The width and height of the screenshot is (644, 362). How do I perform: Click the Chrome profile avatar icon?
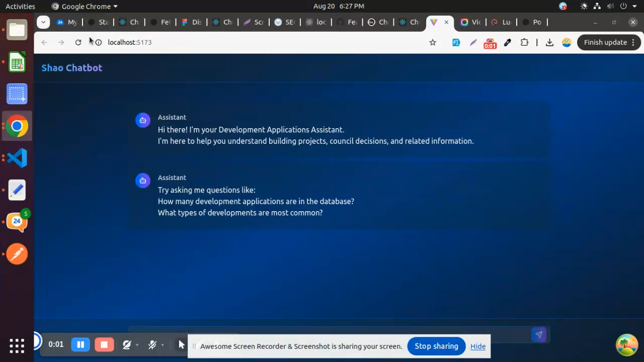coord(567,43)
